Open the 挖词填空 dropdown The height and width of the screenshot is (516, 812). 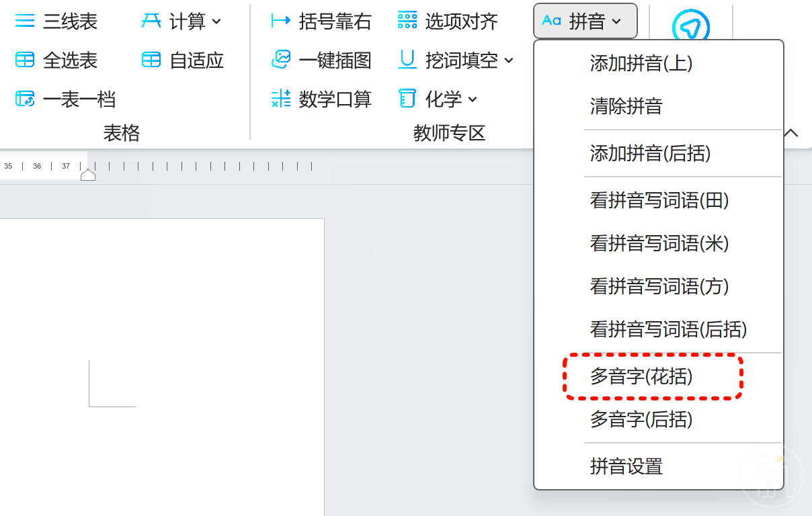[x=509, y=60]
